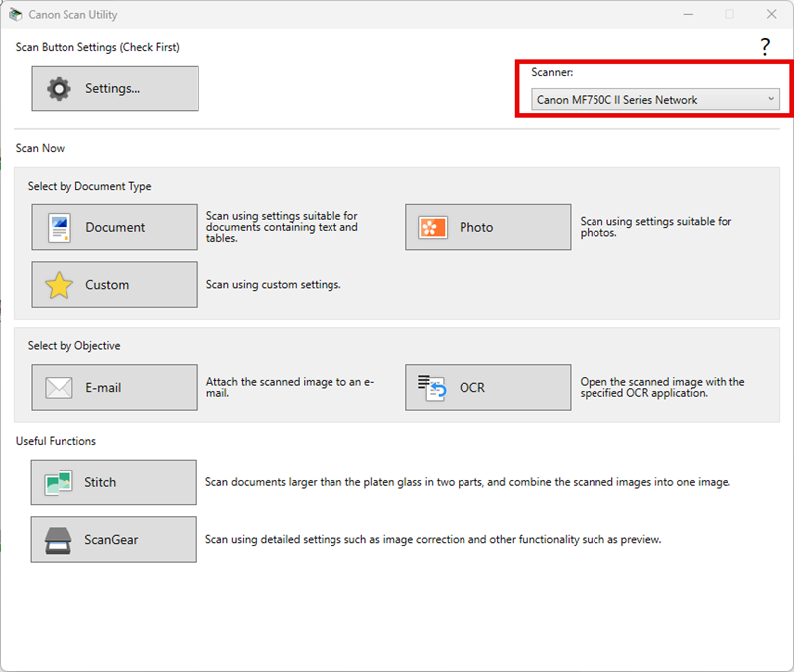Close the Canon Scan Utility window
The height and width of the screenshot is (672, 794).
[771, 15]
